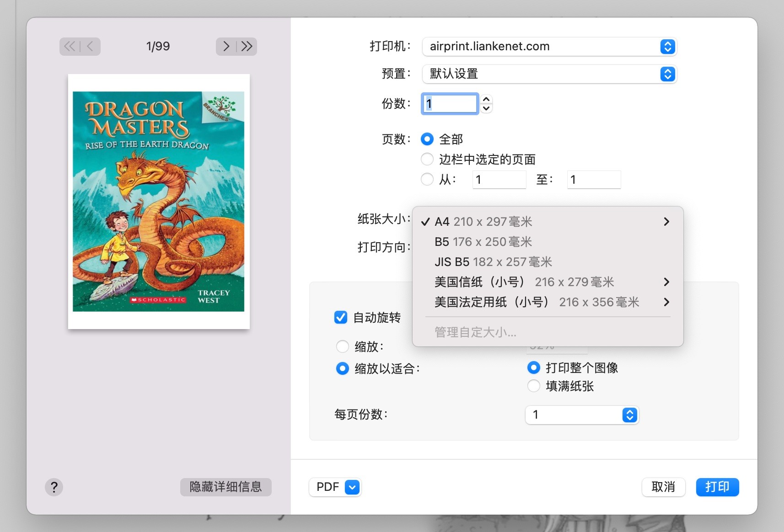Screen dimensions: 784x532
Task: Open the printer selection dropdown
Action: click(549, 47)
